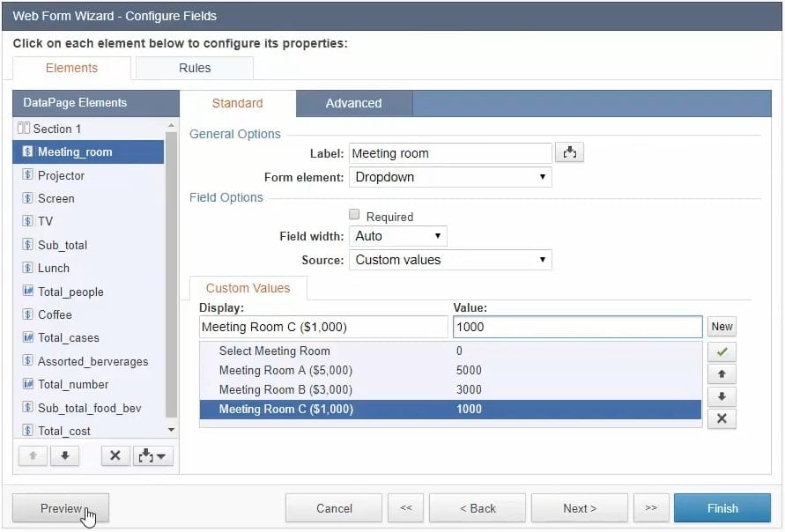This screenshot has height=532, width=785.
Task: Open the Advanced tab
Action: 353,103
